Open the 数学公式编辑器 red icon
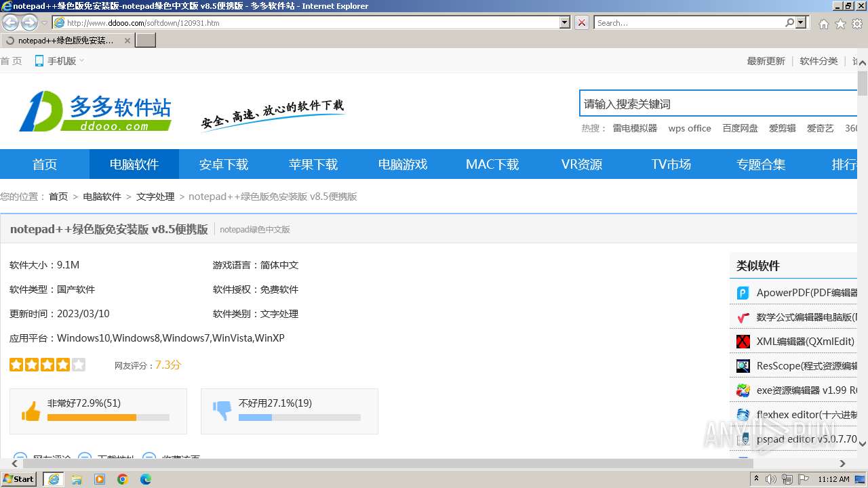The width and height of the screenshot is (868, 488). point(743,317)
